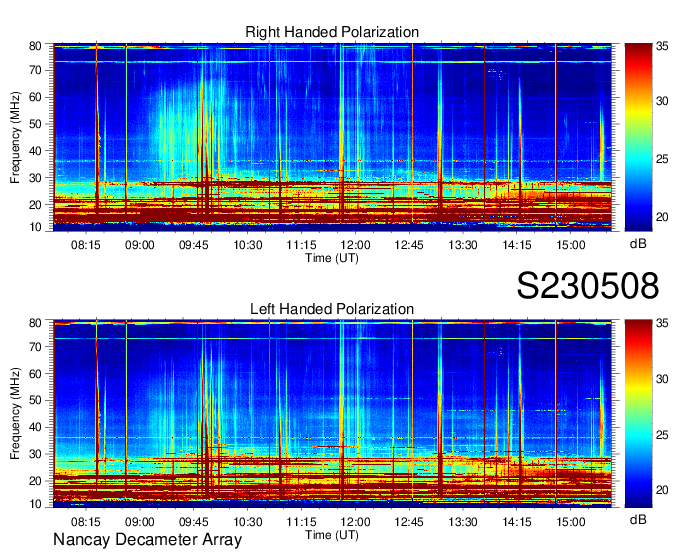Click the '12:45' tick on Right Handed plot

coord(409,245)
